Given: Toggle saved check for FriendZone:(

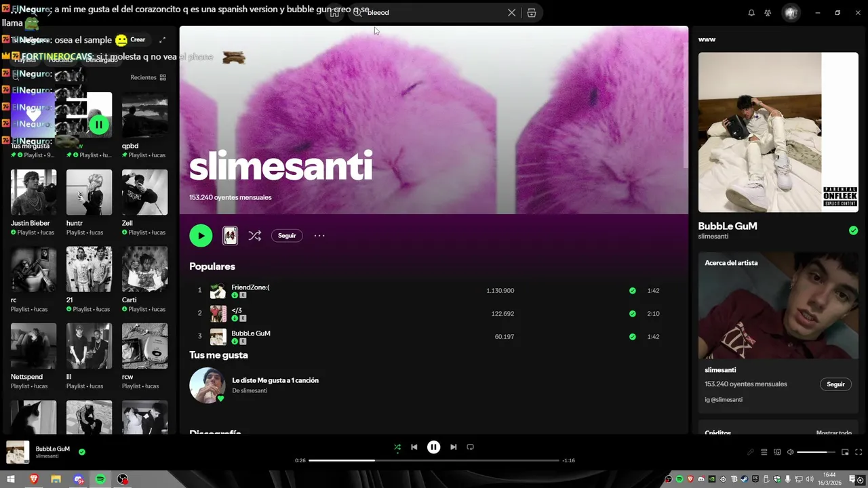Looking at the screenshot, I should (x=632, y=291).
